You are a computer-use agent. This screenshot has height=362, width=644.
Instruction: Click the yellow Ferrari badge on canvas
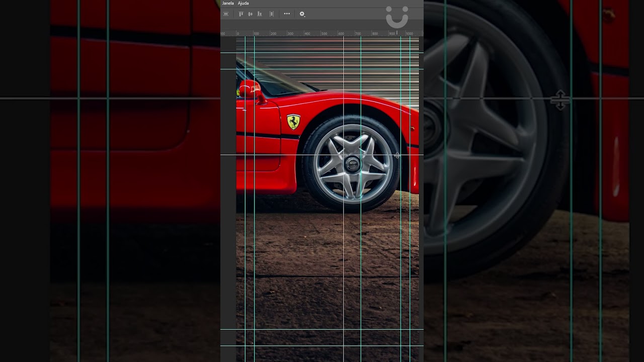point(293,121)
